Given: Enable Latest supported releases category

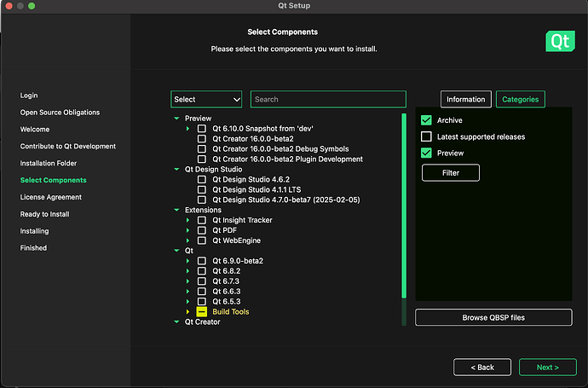Looking at the screenshot, I should click(x=426, y=136).
